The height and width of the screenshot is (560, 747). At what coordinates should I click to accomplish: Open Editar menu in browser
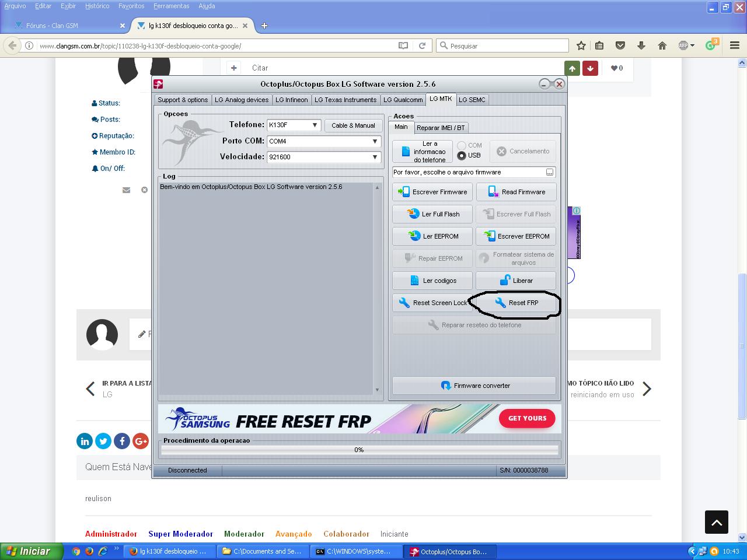point(43,6)
